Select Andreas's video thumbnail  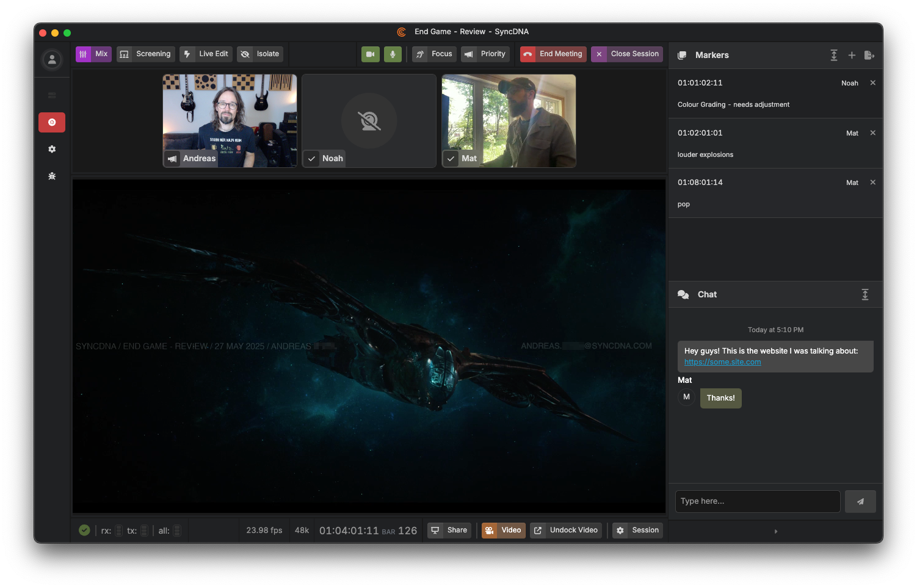[230, 121]
